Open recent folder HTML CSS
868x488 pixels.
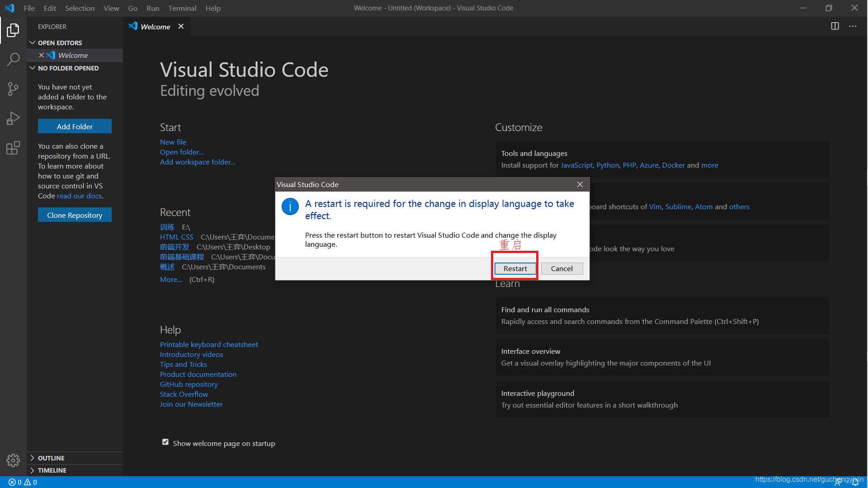click(x=176, y=237)
